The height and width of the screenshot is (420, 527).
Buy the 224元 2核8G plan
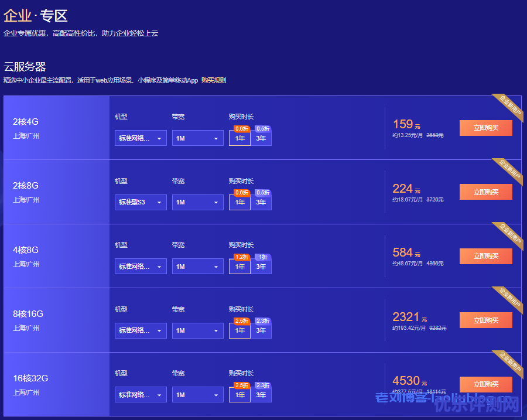(x=485, y=192)
